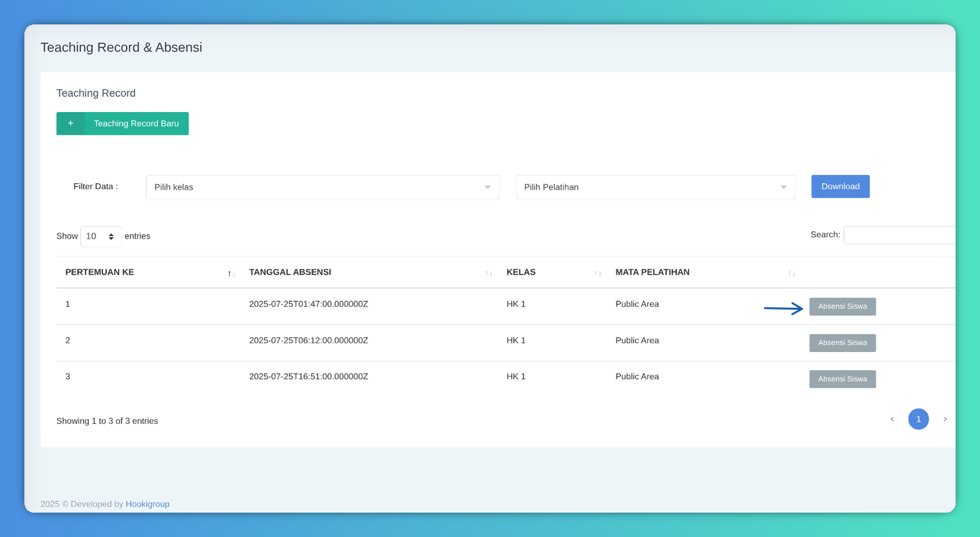Sort by Kelas column arrows

[x=597, y=273]
